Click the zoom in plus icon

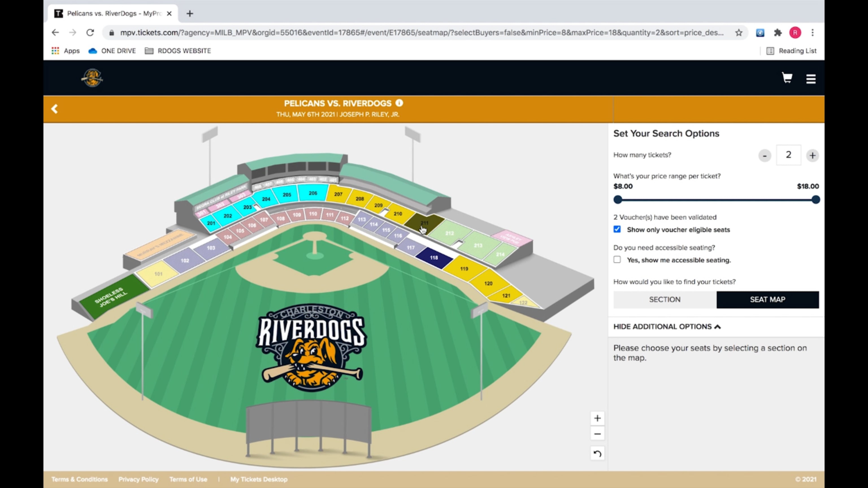click(597, 418)
